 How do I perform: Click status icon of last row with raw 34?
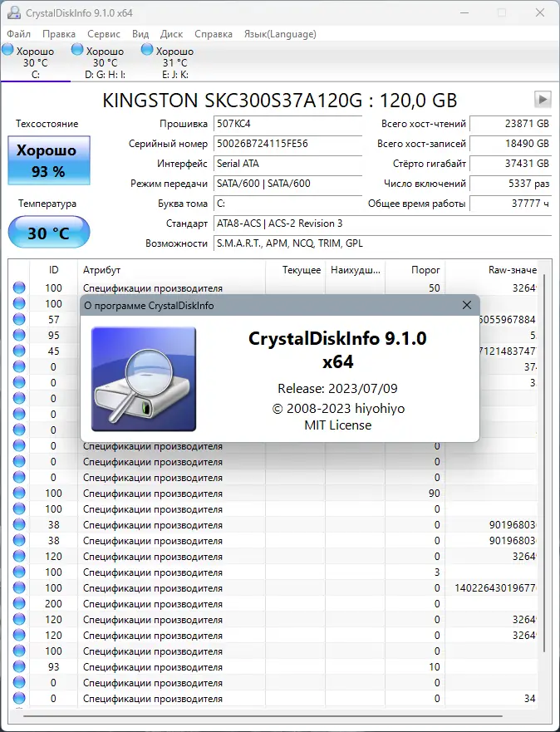(19, 699)
